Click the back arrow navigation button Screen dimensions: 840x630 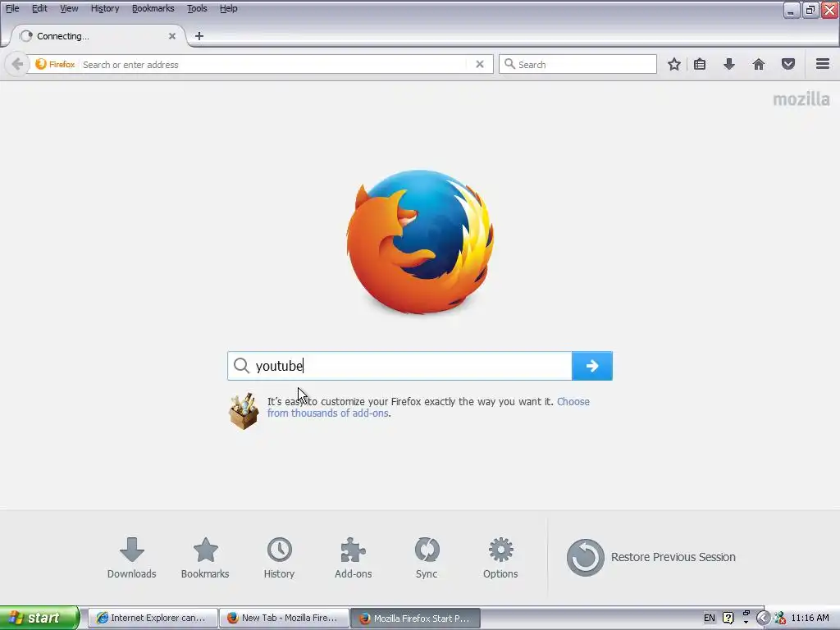(17, 64)
